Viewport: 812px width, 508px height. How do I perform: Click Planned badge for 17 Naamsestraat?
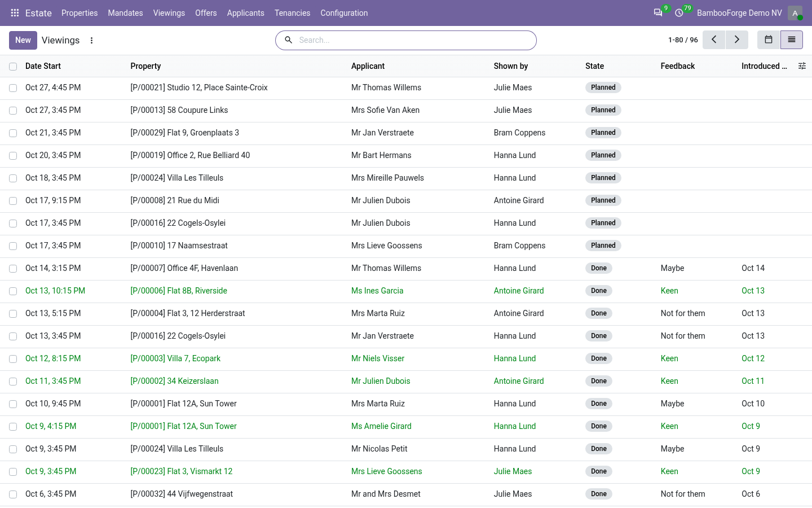click(603, 246)
